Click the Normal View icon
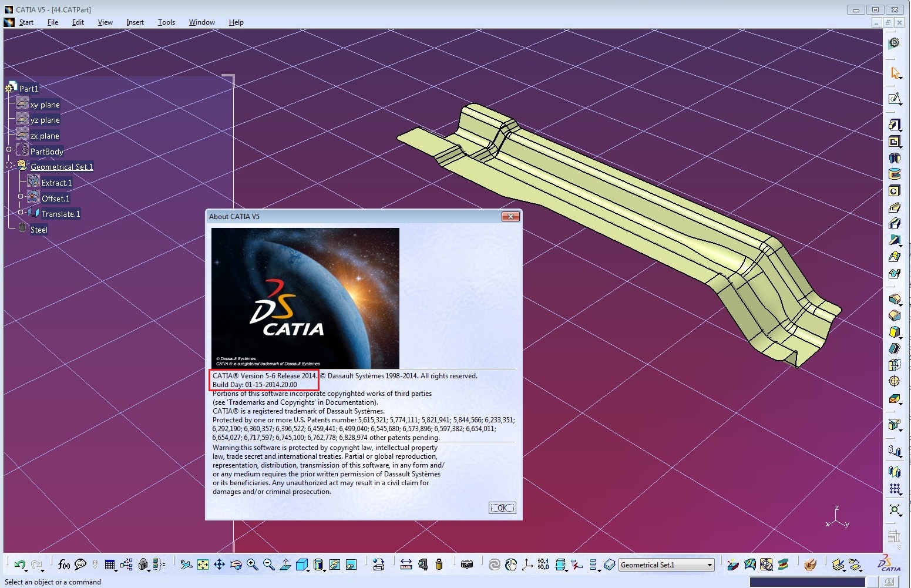Viewport: 911px width, 588px height. click(285, 565)
